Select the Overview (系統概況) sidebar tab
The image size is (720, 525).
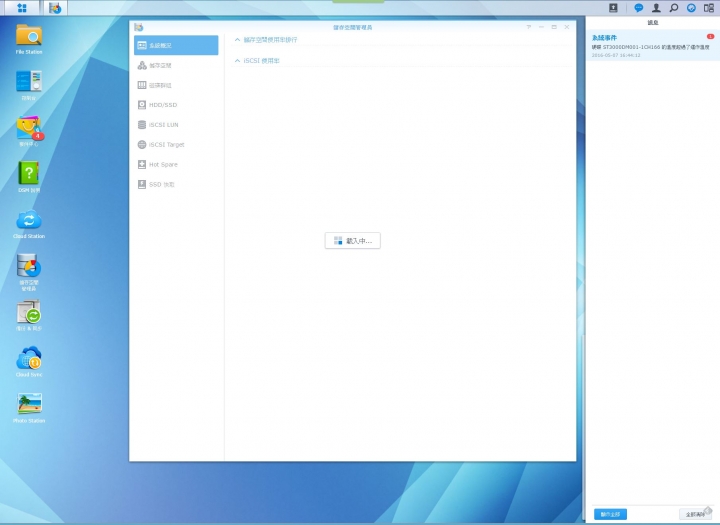[176, 45]
